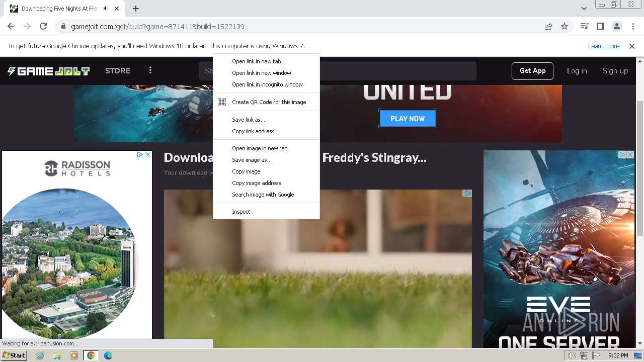Click the Game Jolt search field
This screenshot has width=644, height=362.
[x=337, y=71]
